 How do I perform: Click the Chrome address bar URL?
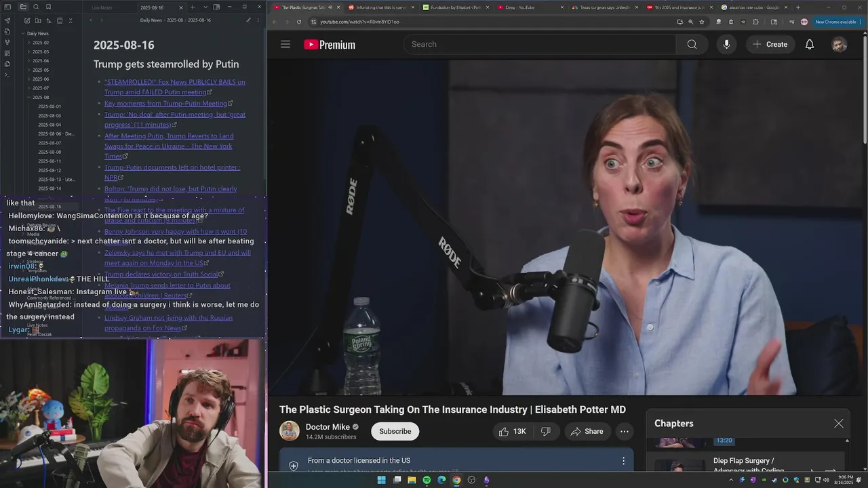[x=359, y=22]
